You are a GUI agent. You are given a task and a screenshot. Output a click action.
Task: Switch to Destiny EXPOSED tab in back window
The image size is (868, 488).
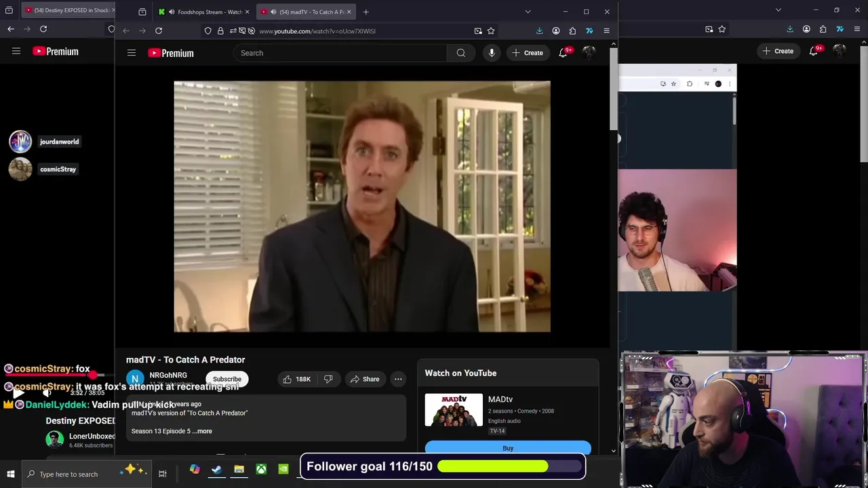click(x=68, y=10)
